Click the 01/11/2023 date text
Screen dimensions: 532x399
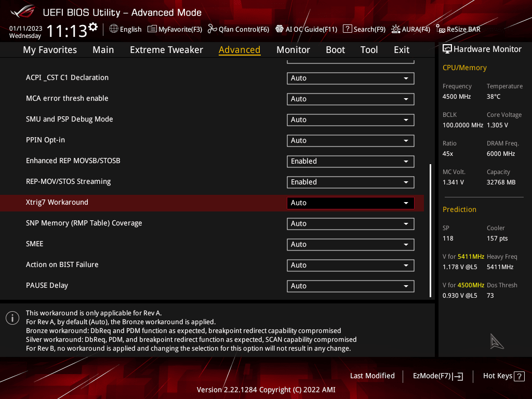(26, 29)
